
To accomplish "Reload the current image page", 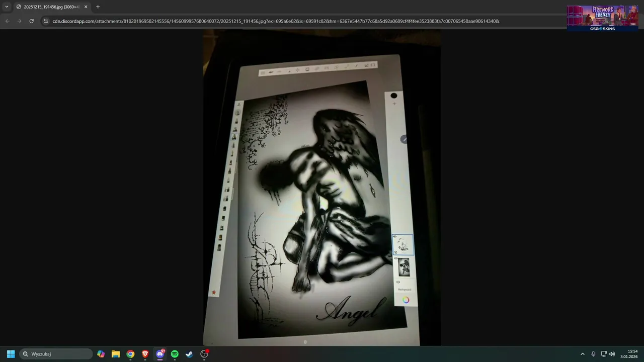I will pos(31,21).
